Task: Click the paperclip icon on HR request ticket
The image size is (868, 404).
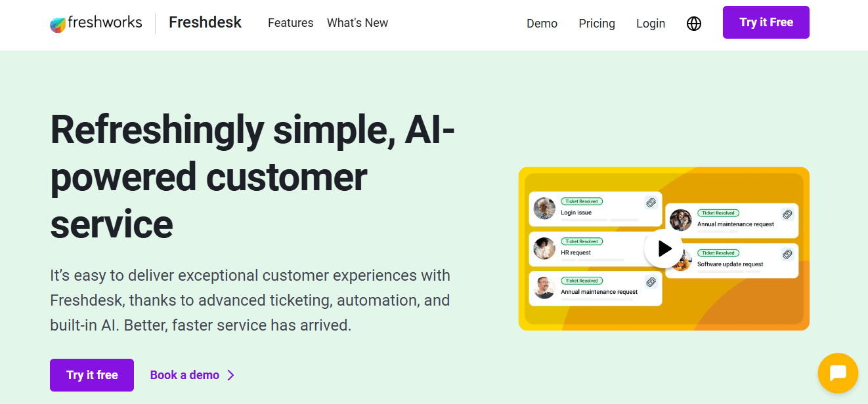Action: coord(651,243)
